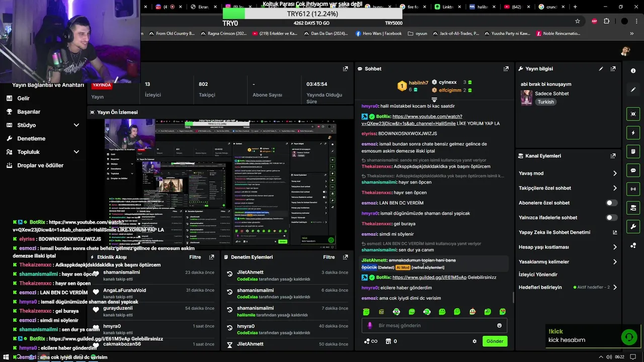This screenshot has width=644, height=362.
Task: Click the three-dots icon in right sidebar
Action: (x=633, y=245)
